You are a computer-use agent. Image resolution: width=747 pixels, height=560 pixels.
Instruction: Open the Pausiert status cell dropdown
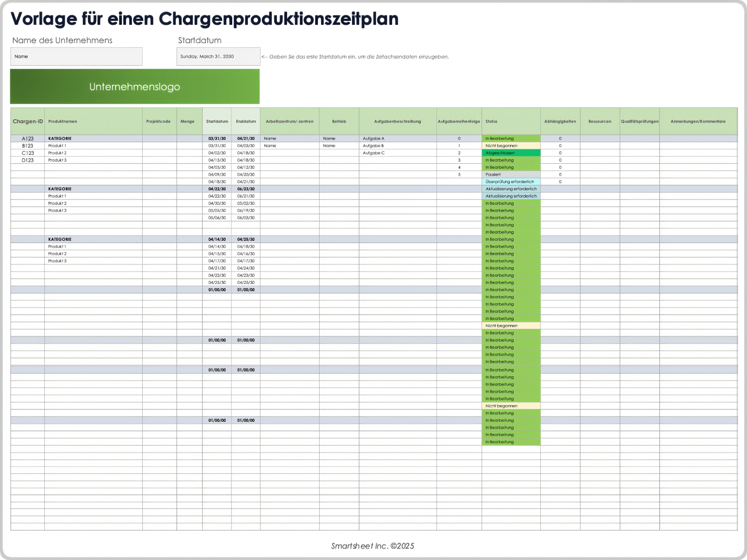pyautogui.click(x=511, y=174)
